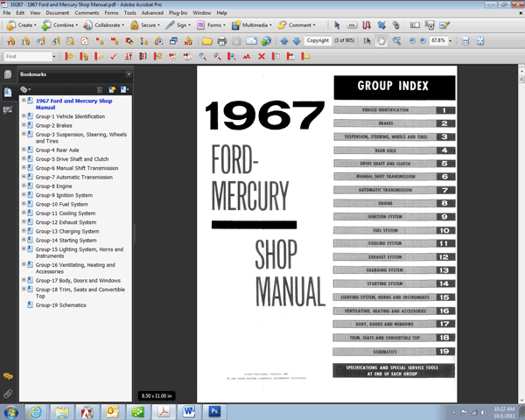Click the Marquee Zoom magnifier tool

(x=396, y=41)
